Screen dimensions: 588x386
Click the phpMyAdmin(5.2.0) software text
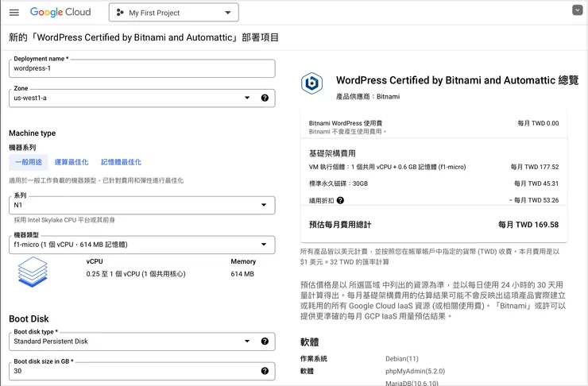[x=415, y=371]
